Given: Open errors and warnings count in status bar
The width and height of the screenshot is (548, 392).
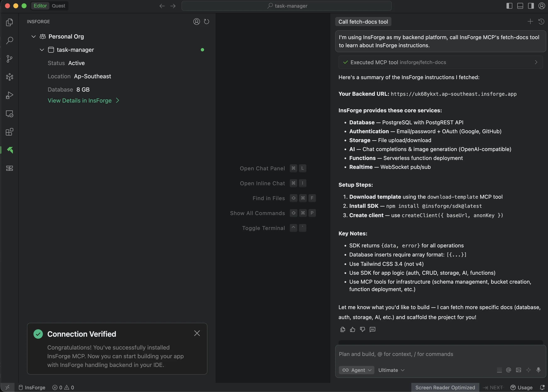Looking at the screenshot, I should coord(63,387).
